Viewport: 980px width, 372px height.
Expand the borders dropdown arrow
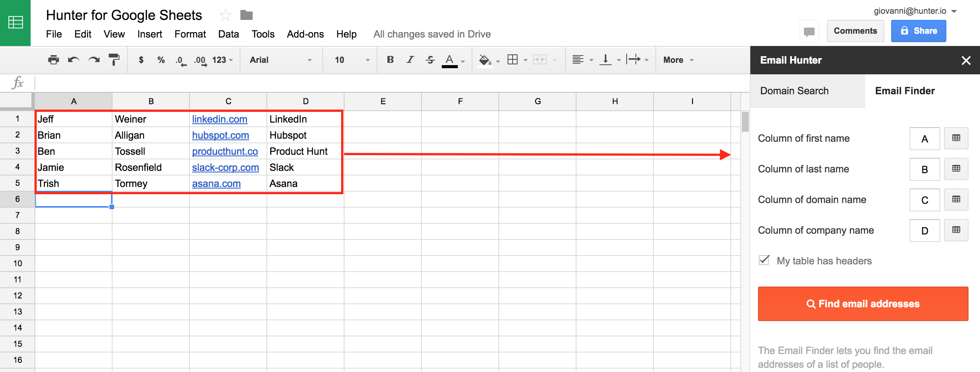tap(525, 60)
